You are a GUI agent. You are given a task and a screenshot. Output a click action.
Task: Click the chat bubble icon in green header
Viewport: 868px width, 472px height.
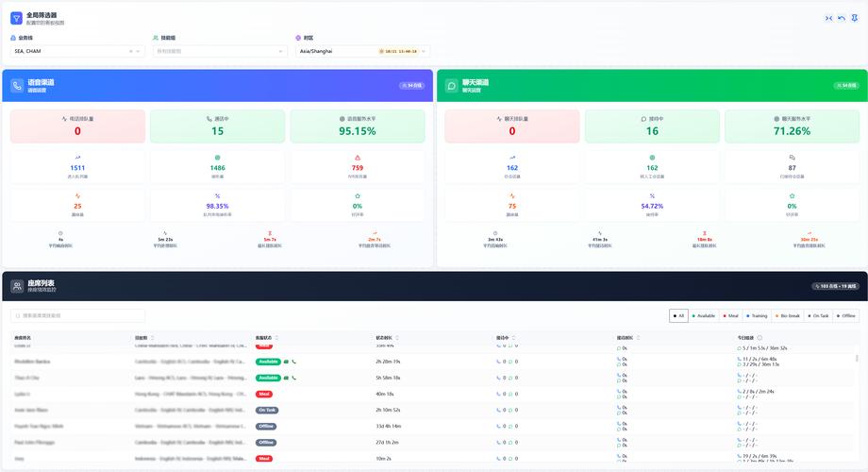point(452,85)
